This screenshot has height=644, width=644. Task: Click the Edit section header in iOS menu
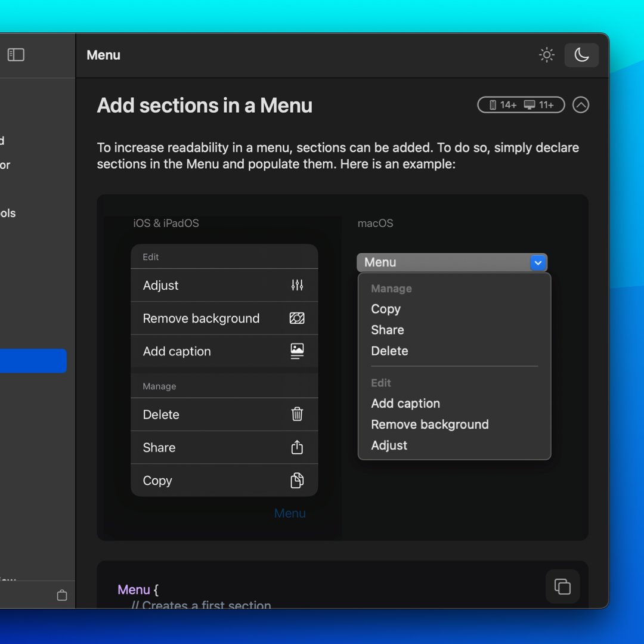point(150,256)
